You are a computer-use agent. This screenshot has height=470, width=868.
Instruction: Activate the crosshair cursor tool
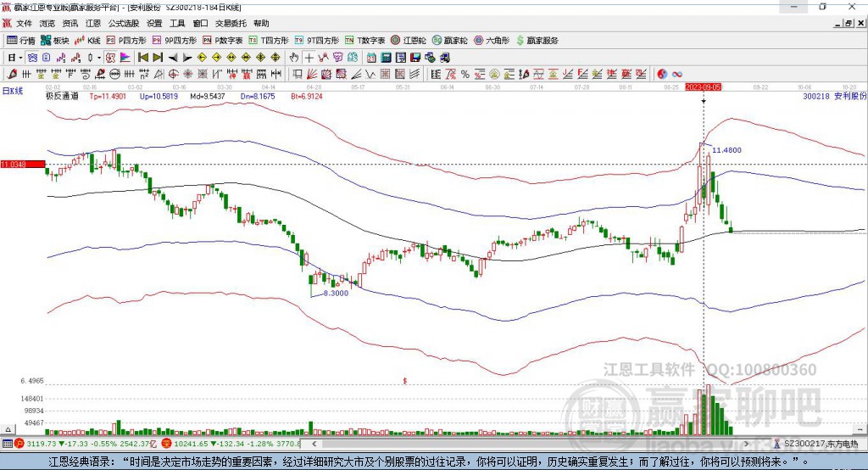(x=309, y=58)
